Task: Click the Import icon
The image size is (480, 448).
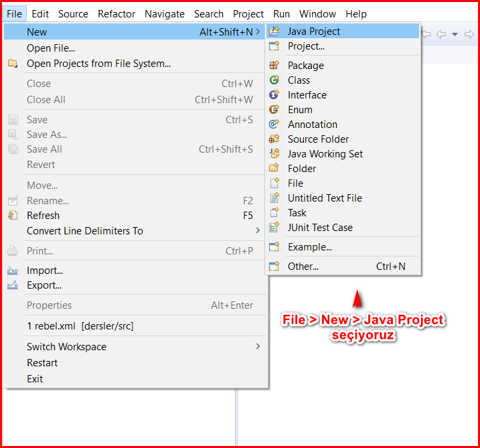Action: pyautogui.click(x=13, y=271)
